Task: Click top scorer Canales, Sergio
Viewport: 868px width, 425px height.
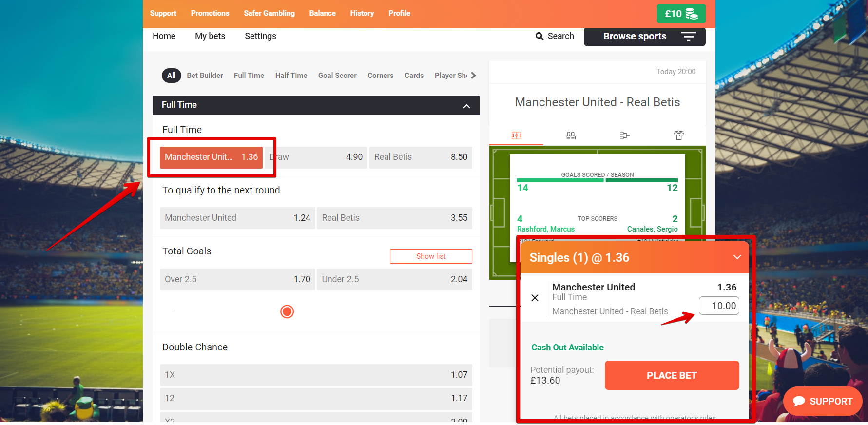Action: tap(653, 229)
